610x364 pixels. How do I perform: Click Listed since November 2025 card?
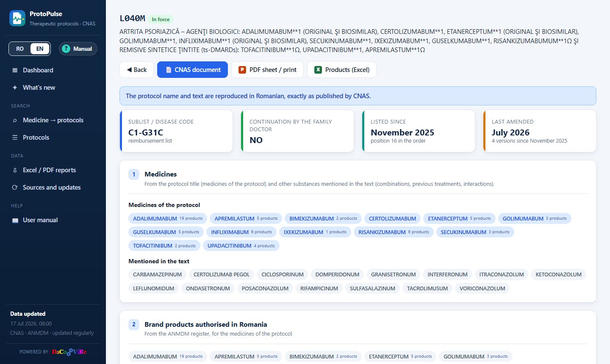coord(419,131)
